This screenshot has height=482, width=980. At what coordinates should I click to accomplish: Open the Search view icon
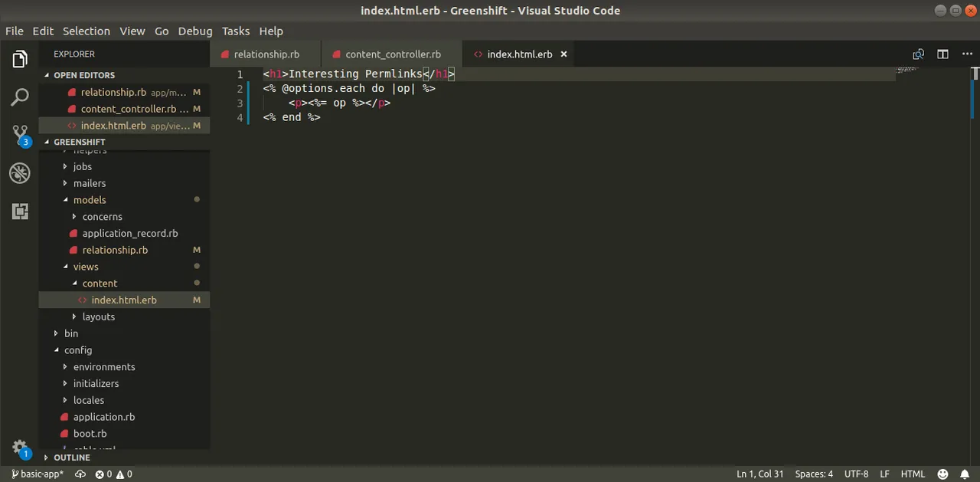click(x=20, y=97)
